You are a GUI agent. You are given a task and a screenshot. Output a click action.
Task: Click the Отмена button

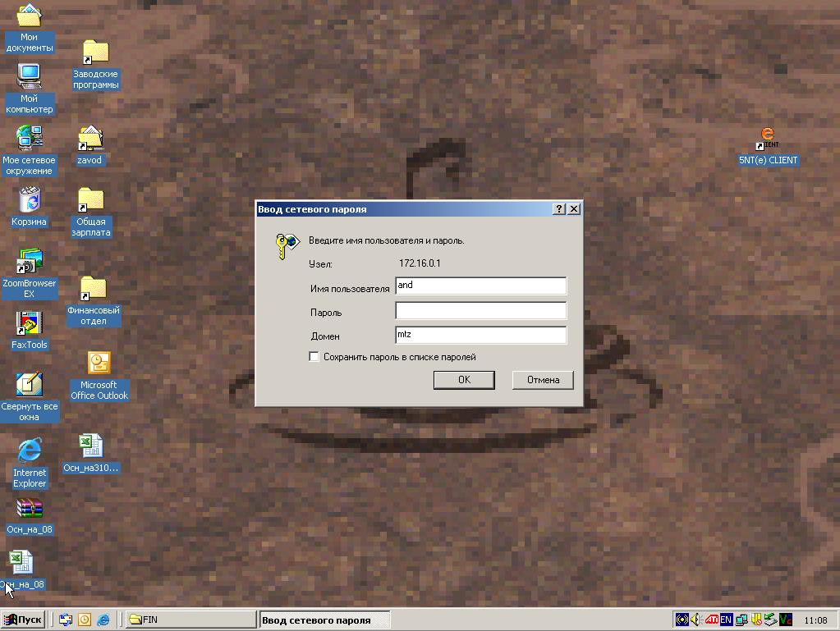coord(543,379)
